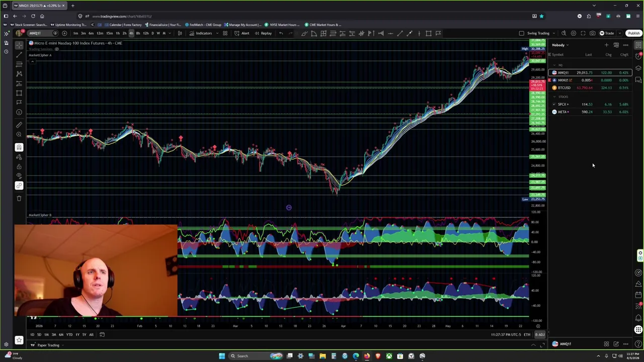This screenshot has width=644, height=362.
Task: Toggle the ETH extended hours session
Action: point(527,334)
